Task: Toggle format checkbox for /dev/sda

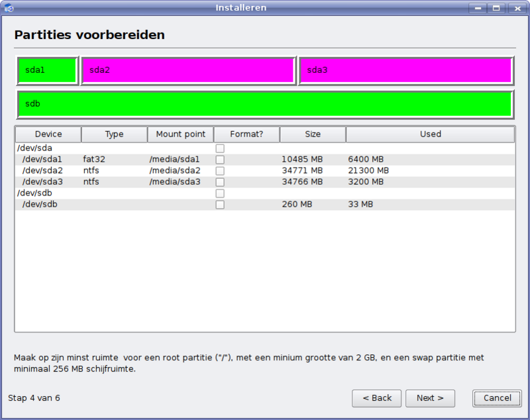Action: pyautogui.click(x=220, y=148)
